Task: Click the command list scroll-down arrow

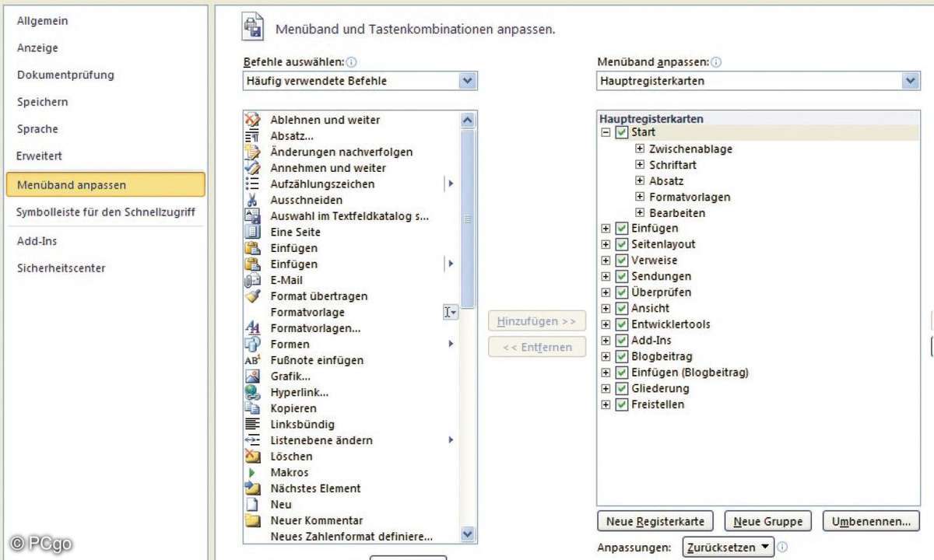Action: (x=468, y=534)
